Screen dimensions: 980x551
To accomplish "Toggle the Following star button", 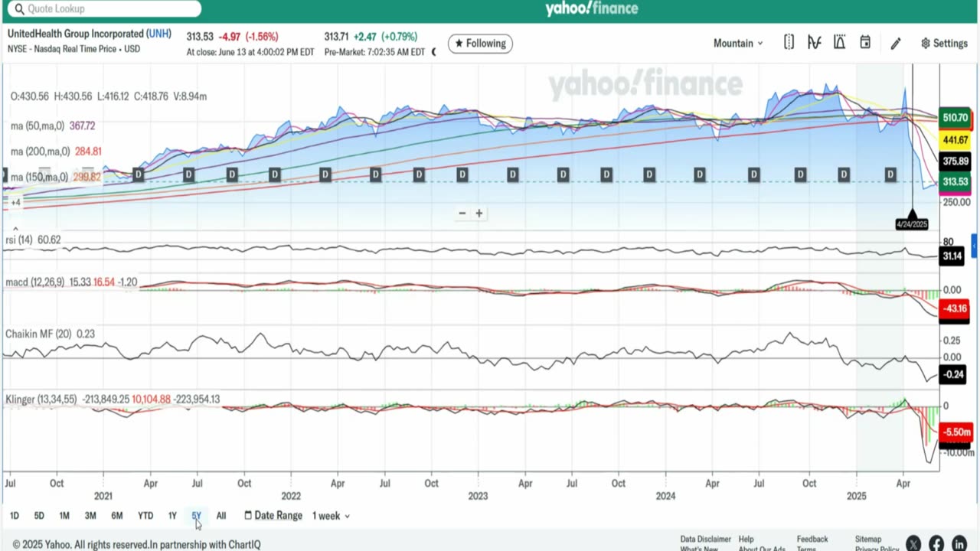I will tap(480, 44).
